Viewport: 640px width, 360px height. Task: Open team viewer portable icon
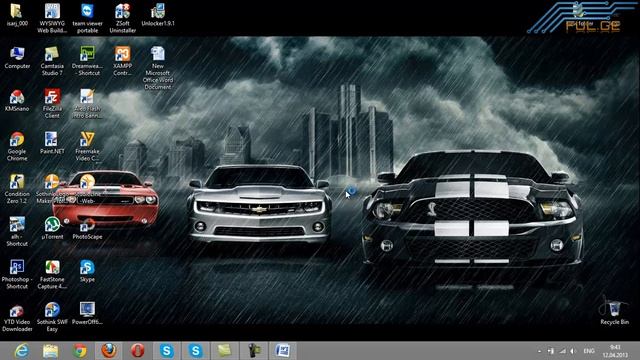87,18
